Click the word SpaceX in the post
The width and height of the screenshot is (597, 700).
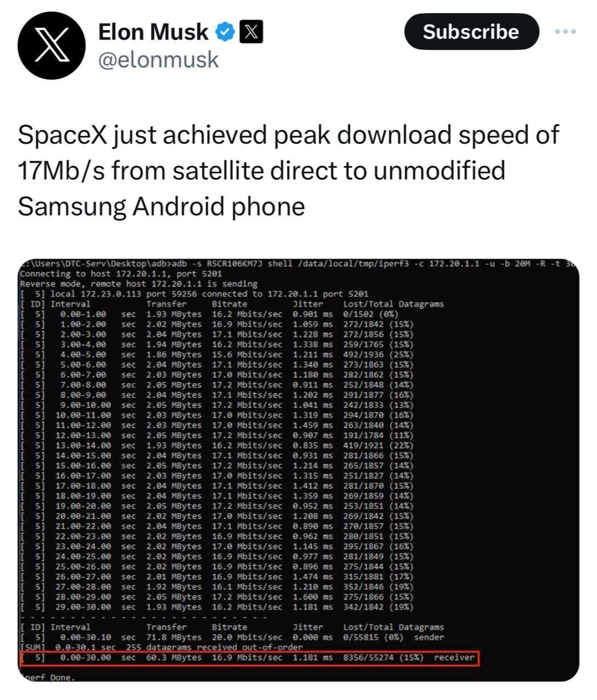coord(62,135)
